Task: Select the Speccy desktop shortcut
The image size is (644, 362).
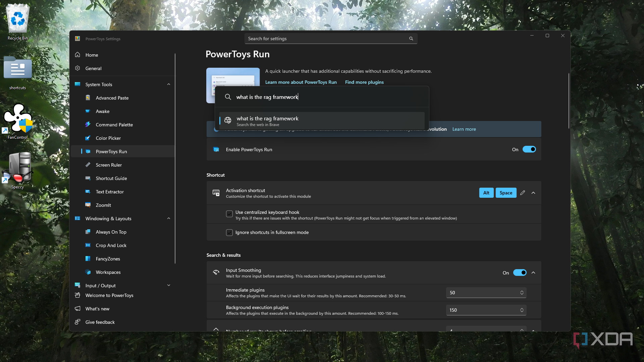Action: (x=18, y=171)
